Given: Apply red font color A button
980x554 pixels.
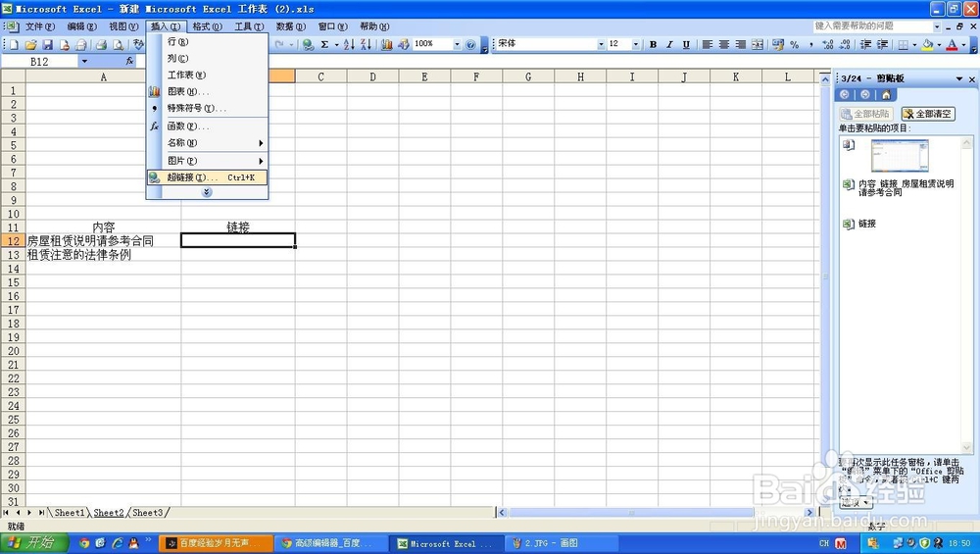Looking at the screenshot, I should [952, 44].
